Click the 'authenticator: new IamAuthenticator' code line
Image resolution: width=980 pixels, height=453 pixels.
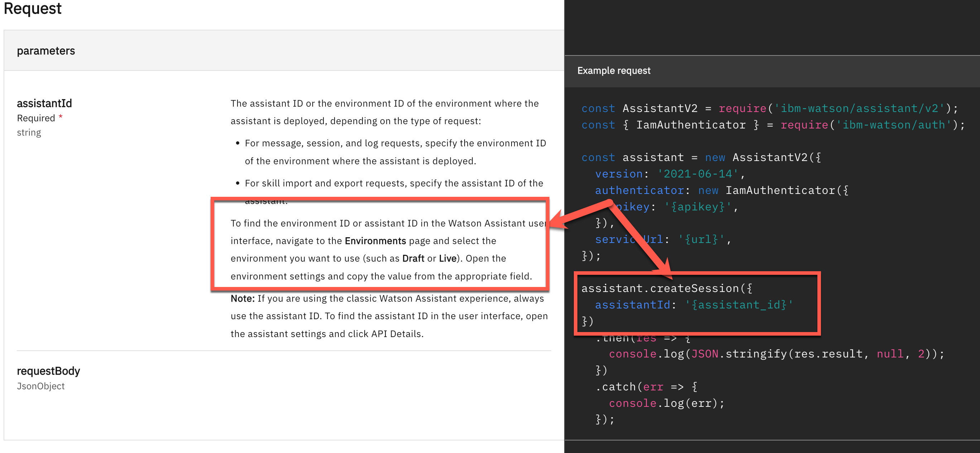pos(721,190)
